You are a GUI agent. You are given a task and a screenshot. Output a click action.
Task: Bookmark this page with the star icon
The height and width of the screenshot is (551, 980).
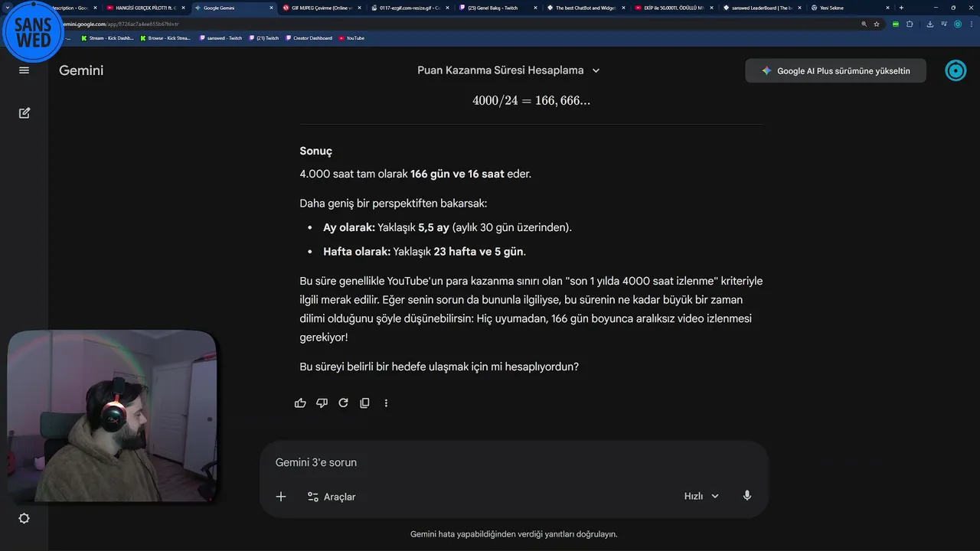(877, 24)
